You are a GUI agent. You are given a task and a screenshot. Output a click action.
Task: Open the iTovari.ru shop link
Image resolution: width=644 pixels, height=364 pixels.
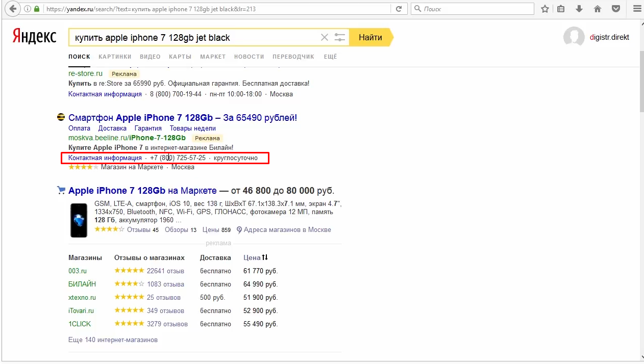(x=82, y=310)
